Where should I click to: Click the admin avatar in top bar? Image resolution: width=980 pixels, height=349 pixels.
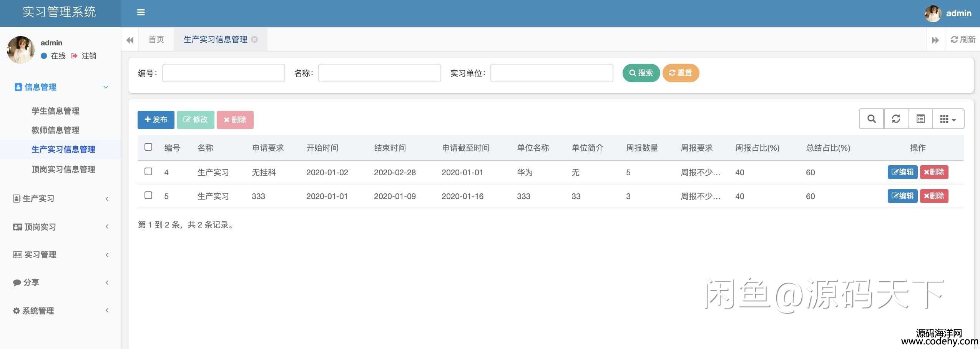coord(933,13)
